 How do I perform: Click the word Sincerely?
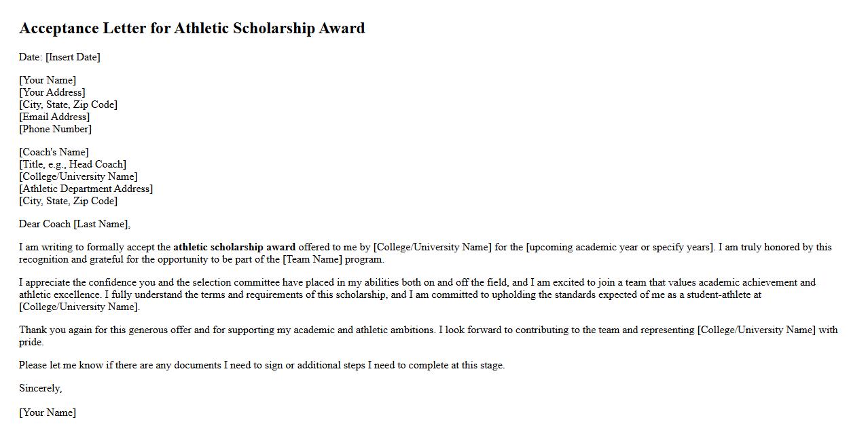coord(40,388)
